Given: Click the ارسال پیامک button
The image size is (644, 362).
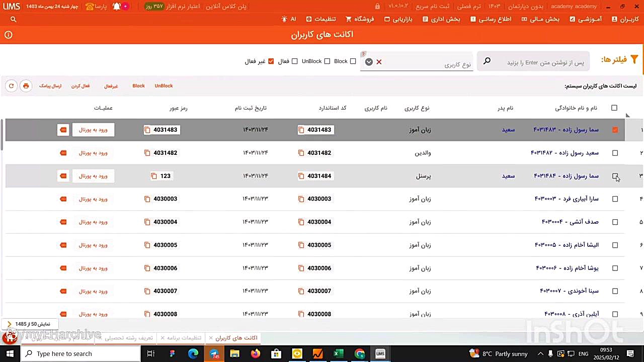Looking at the screenshot, I should click(50, 86).
